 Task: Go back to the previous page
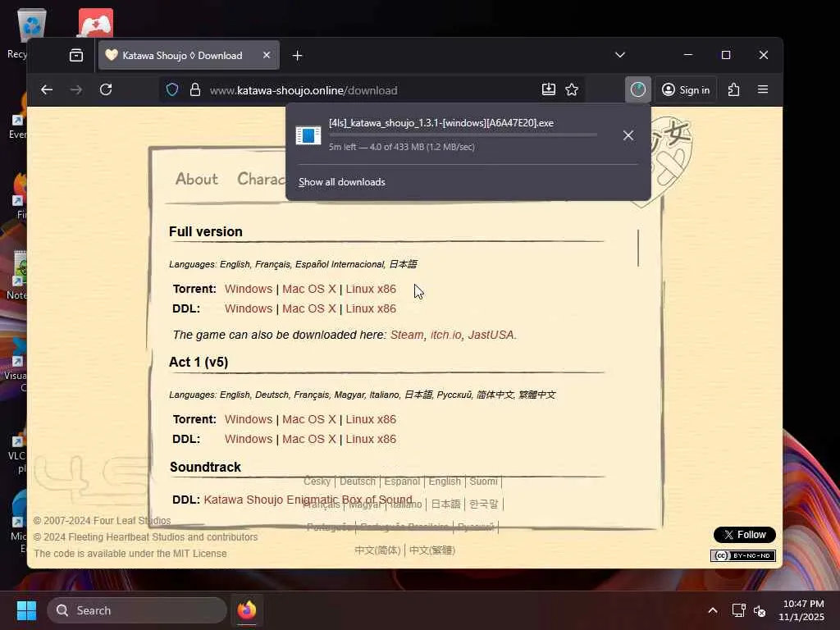click(x=47, y=89)
